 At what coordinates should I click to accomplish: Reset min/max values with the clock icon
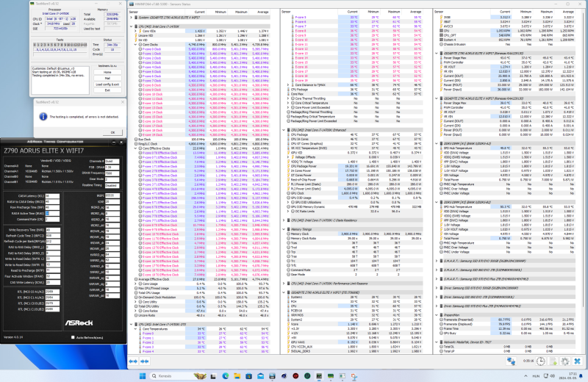(540, 361)
